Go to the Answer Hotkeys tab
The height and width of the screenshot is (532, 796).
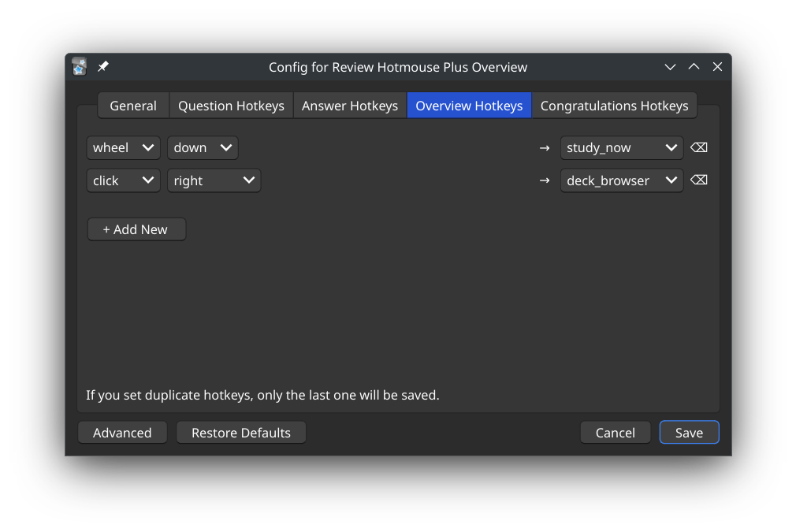(x=350, y=106)
